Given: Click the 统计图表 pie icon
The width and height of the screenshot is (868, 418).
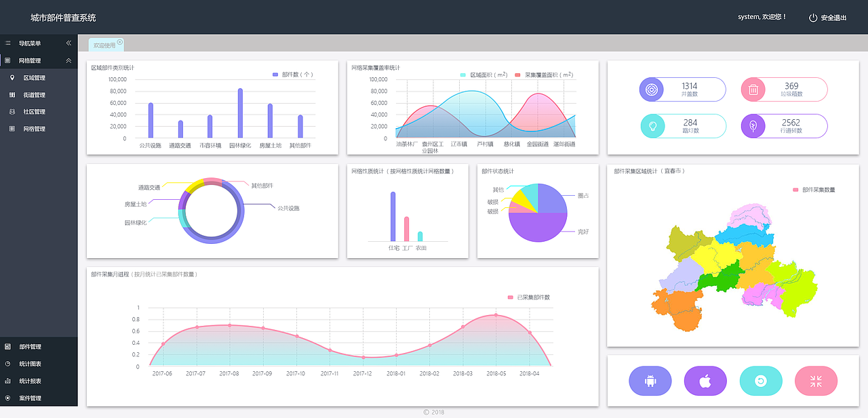Looking at the screenshot, I should tap(7, 364).
